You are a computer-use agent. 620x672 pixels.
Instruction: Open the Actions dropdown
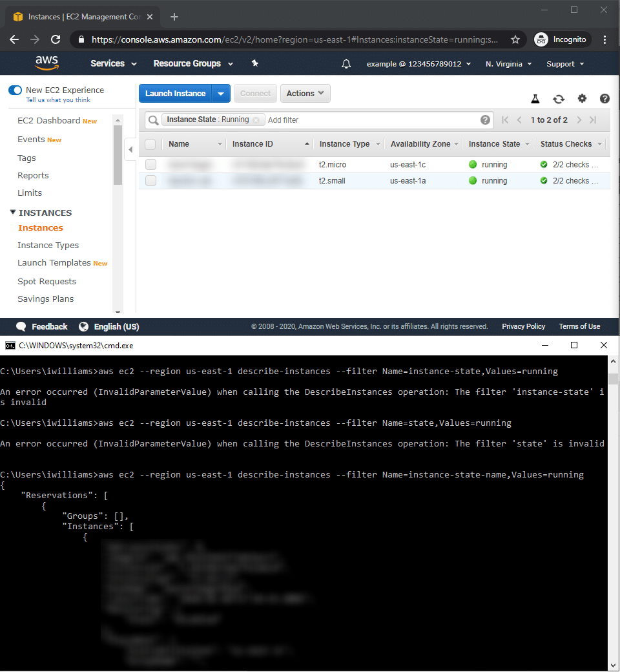pos(305,94)
